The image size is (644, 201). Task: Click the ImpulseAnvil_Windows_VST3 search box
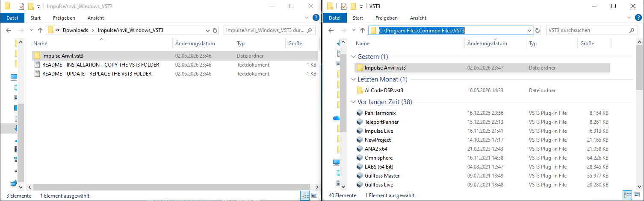click(269, 30)
